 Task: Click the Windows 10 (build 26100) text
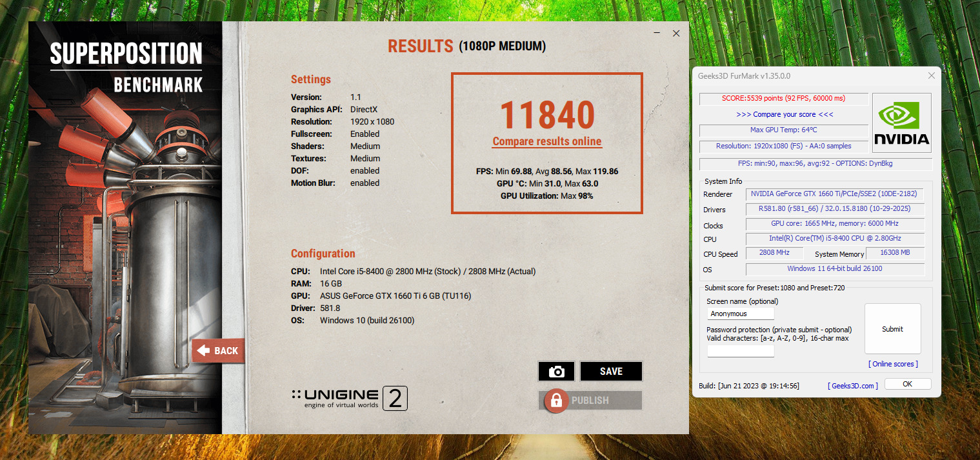click(367, 321)
